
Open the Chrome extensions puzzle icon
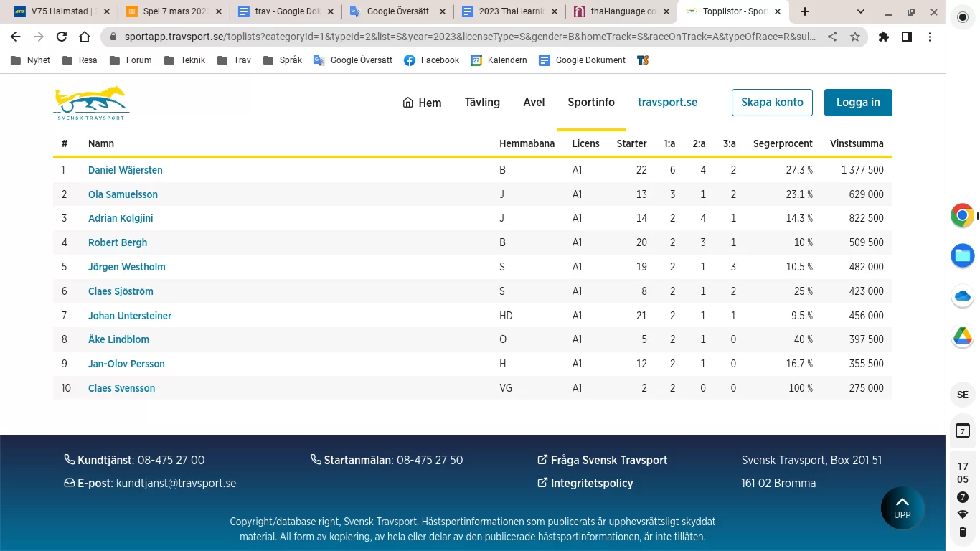coord(884,37)
